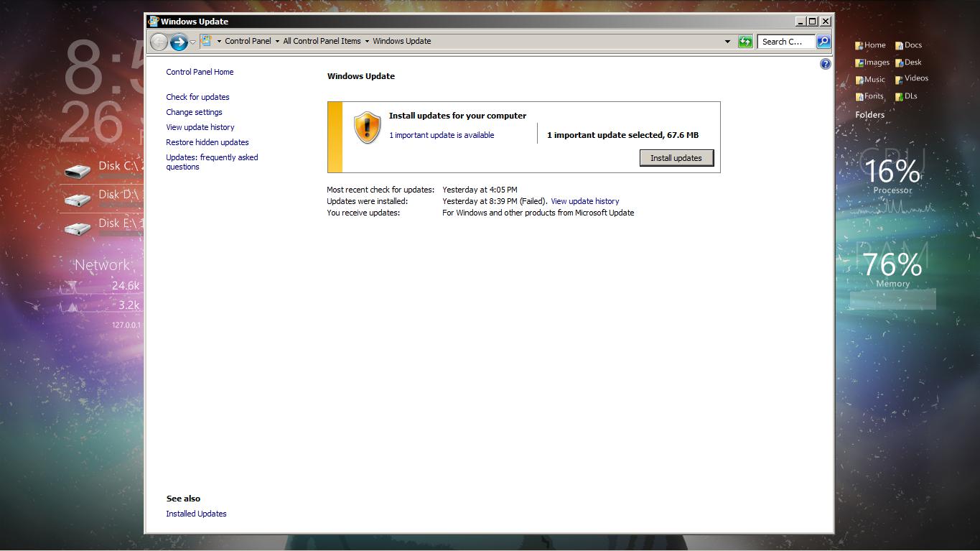Screen dimensions: 980x551
Task: Open recent pages dropdown beside the Forward arrow
Action: [x=192, y=42]
